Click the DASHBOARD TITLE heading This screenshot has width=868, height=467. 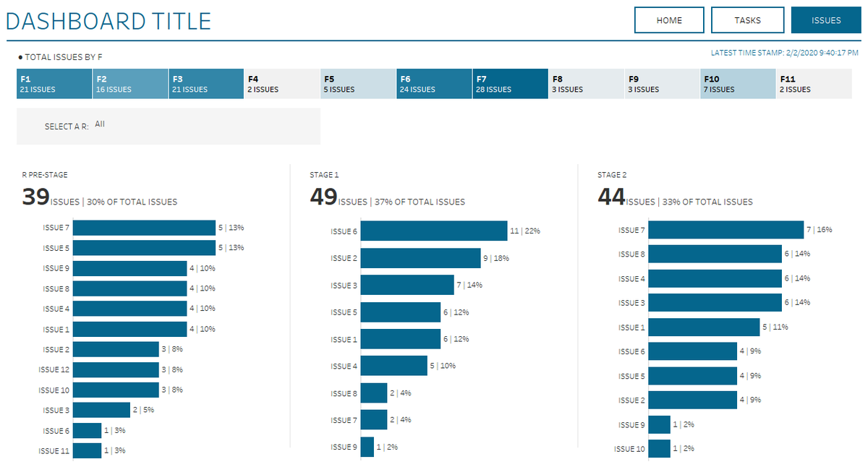109,21
